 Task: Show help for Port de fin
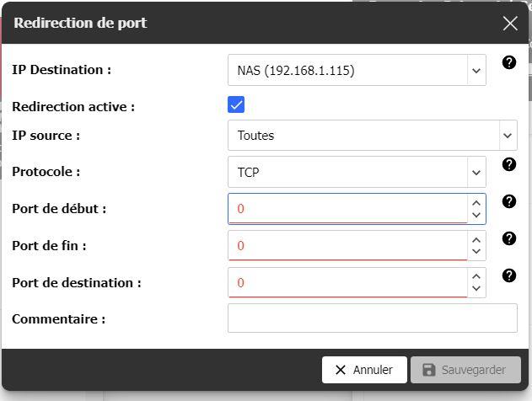click(x=508, y=238)
